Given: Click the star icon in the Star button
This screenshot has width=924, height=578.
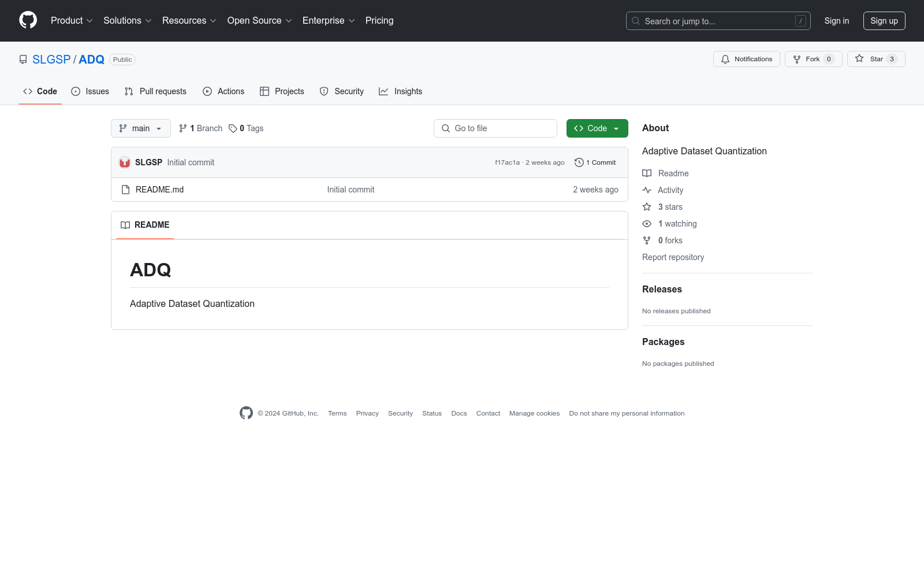Looking at the screenshot, I should tap(859, 58).
